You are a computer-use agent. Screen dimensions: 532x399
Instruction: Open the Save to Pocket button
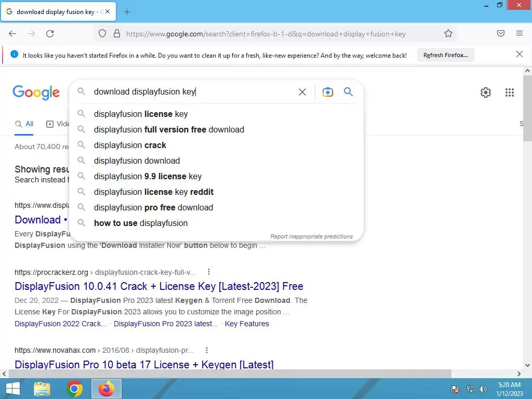(x=501, y=33)
